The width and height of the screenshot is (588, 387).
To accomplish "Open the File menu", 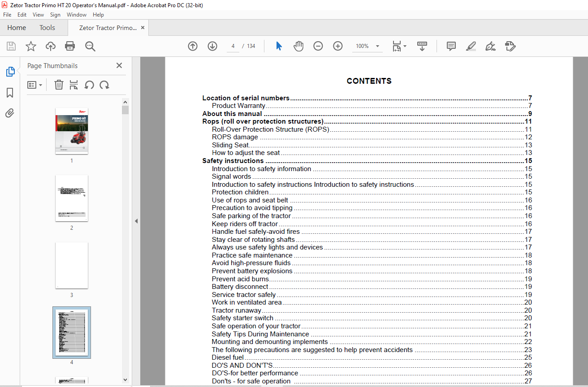I will pyautogui.click(x=7, y=15).
